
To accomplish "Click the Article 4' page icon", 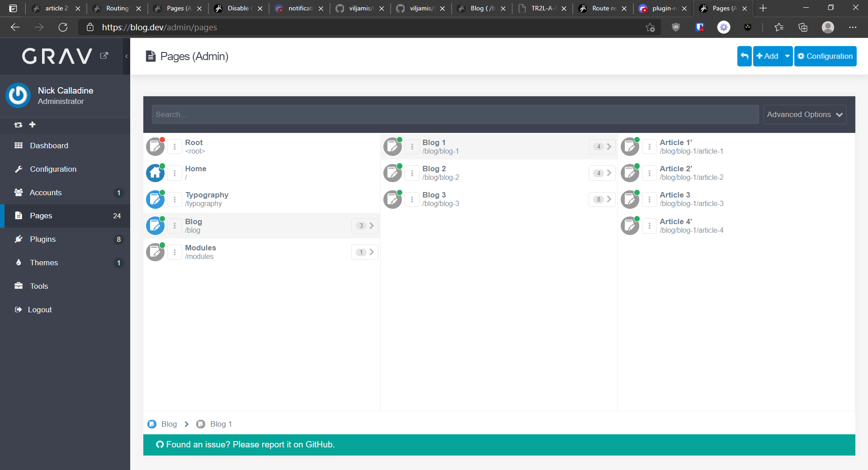I will point(630,226).
